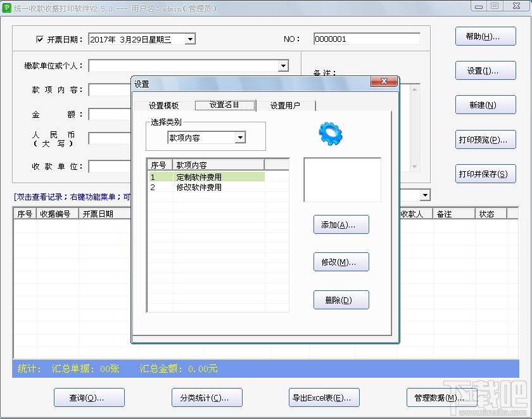Click the 修改(M)... button

pyautogui.click(x=341, y=262)
